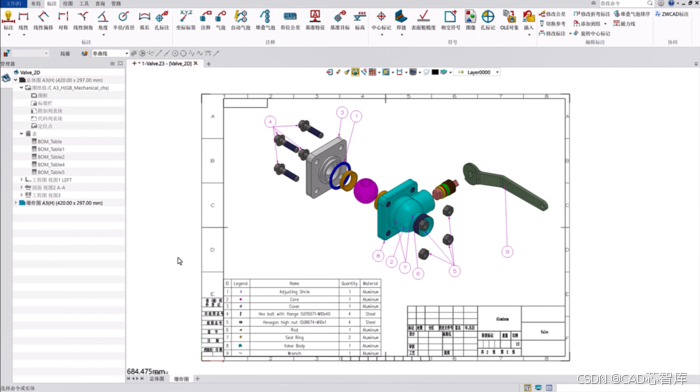Select the 孔标注 (Hole Callout) tool
This screenshot has height=392, width=700.
162,20
